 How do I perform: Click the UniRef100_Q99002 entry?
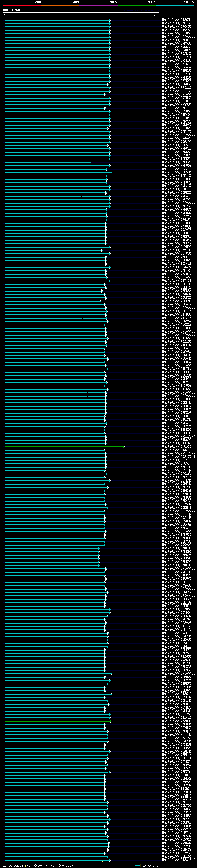point(177,545)
